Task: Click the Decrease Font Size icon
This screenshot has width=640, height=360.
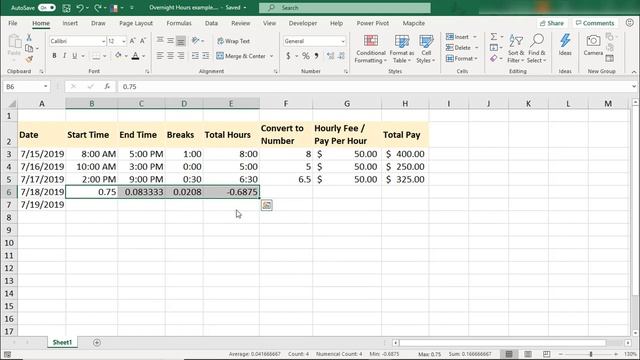Action: pos(143,41)
